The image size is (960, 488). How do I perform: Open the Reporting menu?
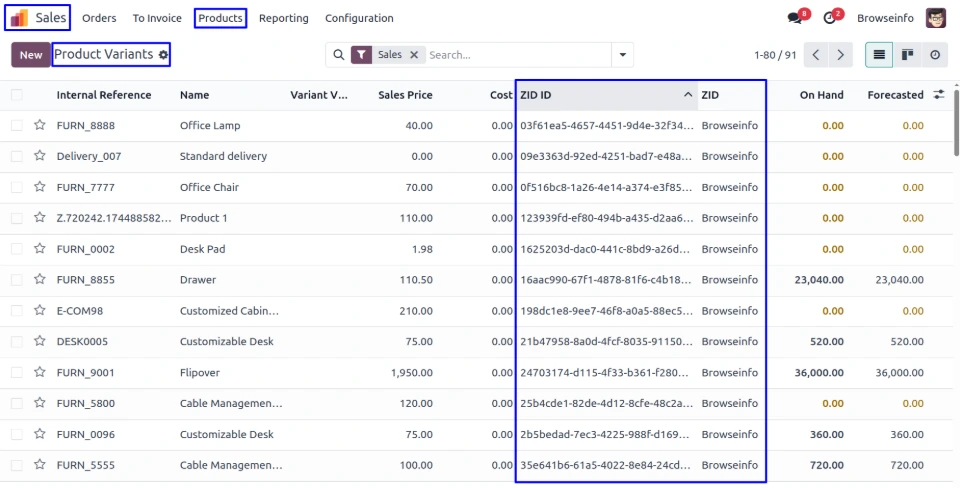(283, 18)
